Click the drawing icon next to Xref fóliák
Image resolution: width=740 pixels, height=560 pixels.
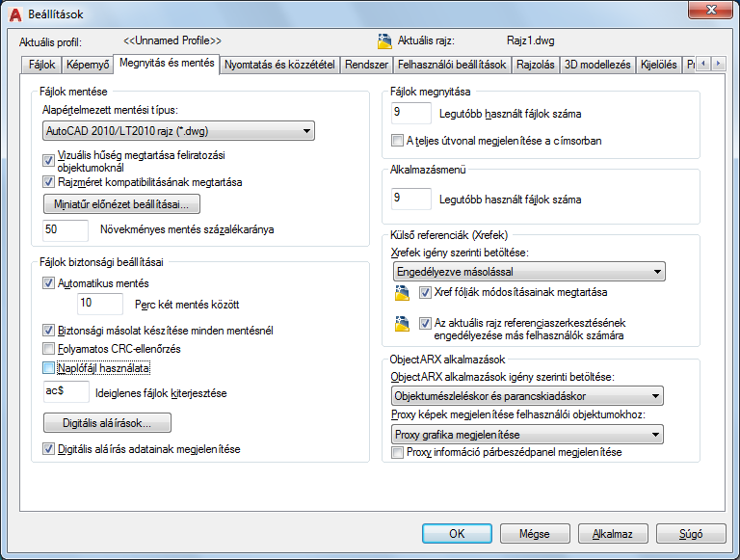[402, 293]
